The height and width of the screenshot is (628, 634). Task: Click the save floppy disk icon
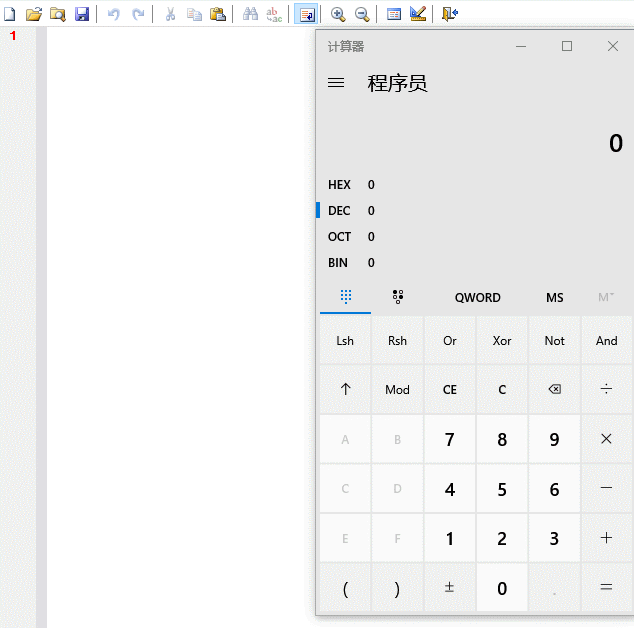82,14
